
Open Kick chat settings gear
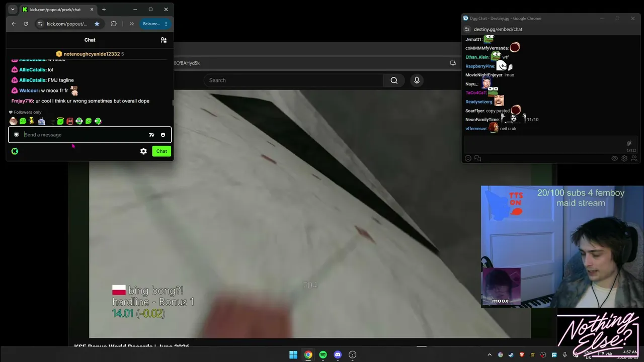(x=143, y=151)
